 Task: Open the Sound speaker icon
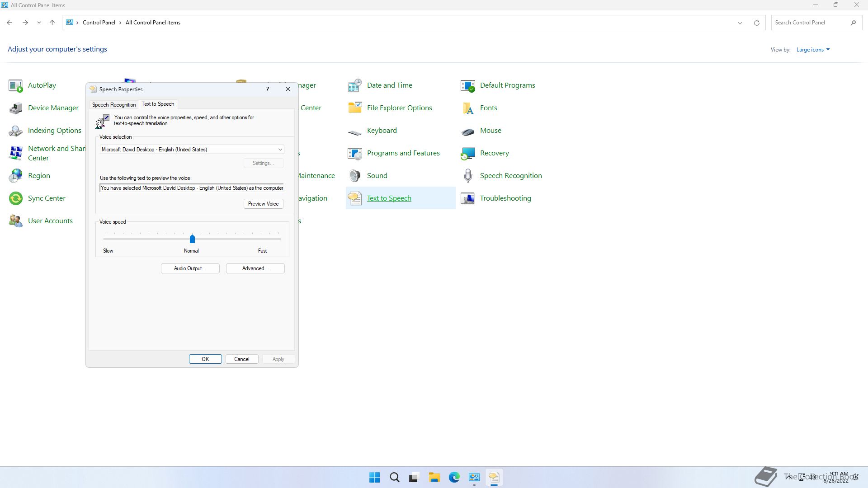pos(355,176)
